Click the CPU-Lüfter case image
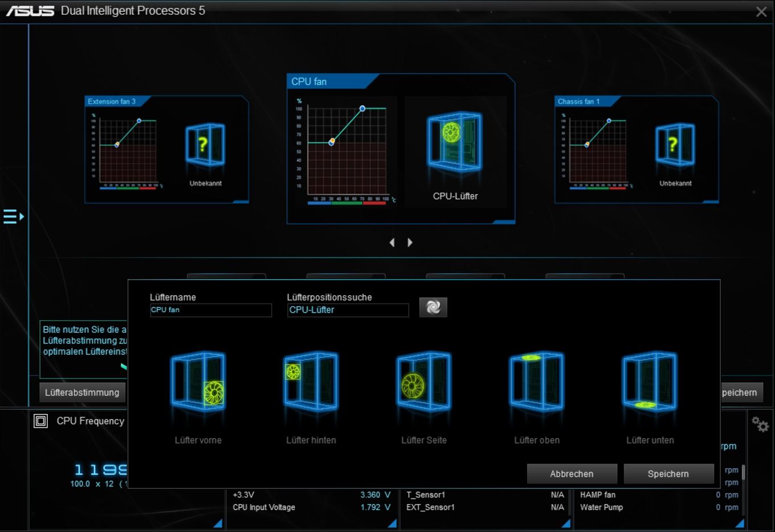 coord(455,142)
